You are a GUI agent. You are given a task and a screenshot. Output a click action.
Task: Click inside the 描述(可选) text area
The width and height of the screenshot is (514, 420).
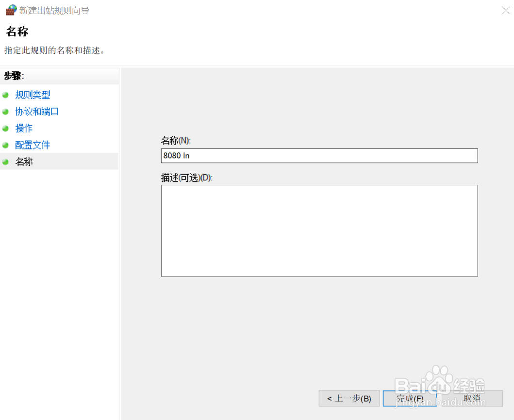click(x=319, y=231)
